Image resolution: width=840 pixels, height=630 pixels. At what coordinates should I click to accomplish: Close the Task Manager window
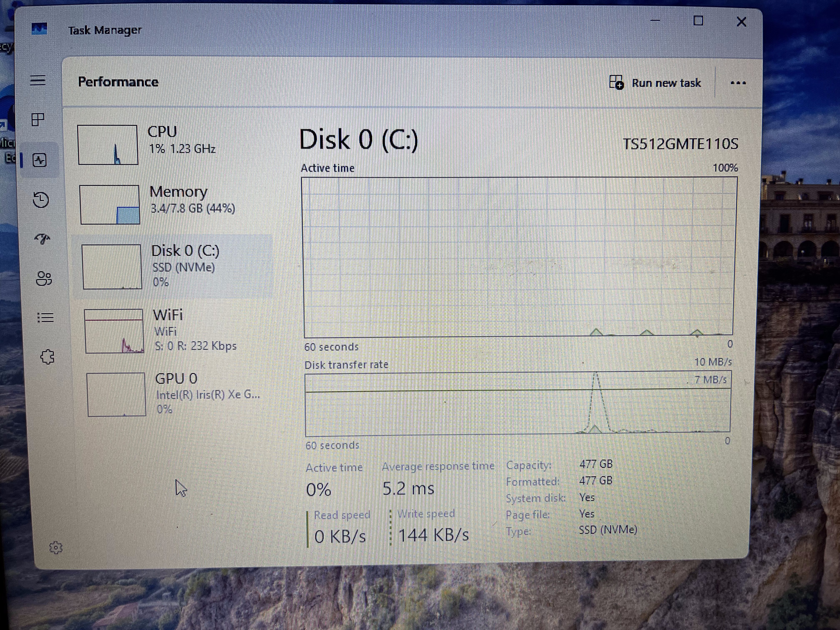point(741,22)
